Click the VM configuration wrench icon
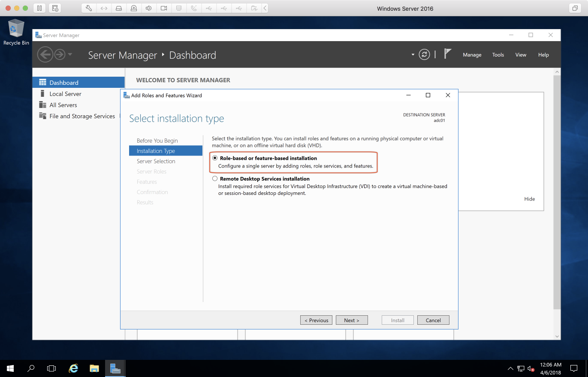 click(x=89, y=8)
